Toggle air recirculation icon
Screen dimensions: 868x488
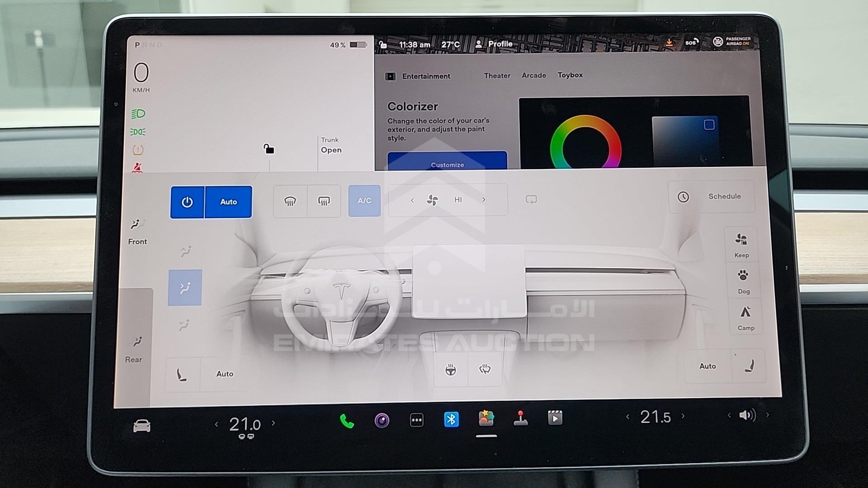531,199
